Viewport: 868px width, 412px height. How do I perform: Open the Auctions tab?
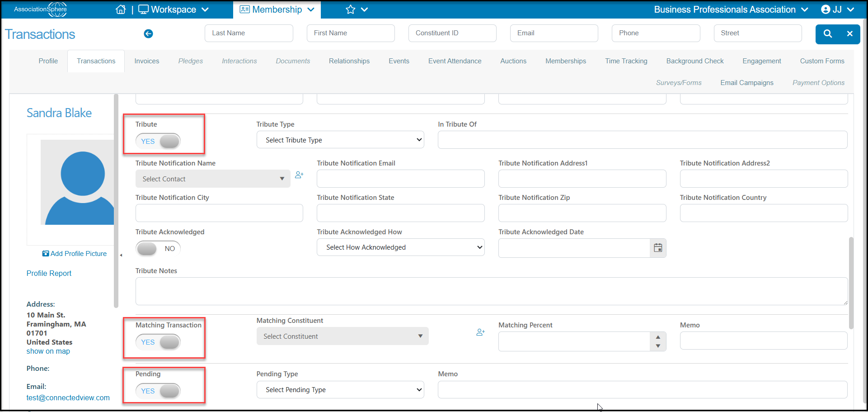pyautogui.click(x=513, y=61)
